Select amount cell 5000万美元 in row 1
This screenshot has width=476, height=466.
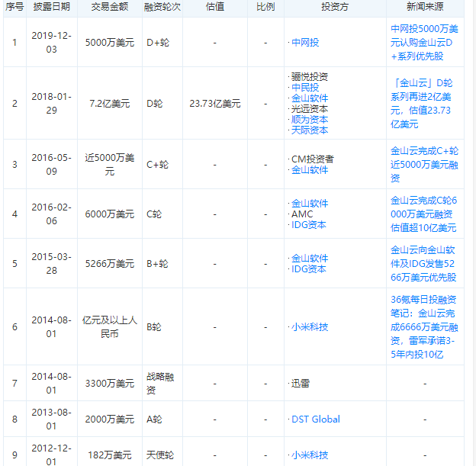[x=110, y=43]
